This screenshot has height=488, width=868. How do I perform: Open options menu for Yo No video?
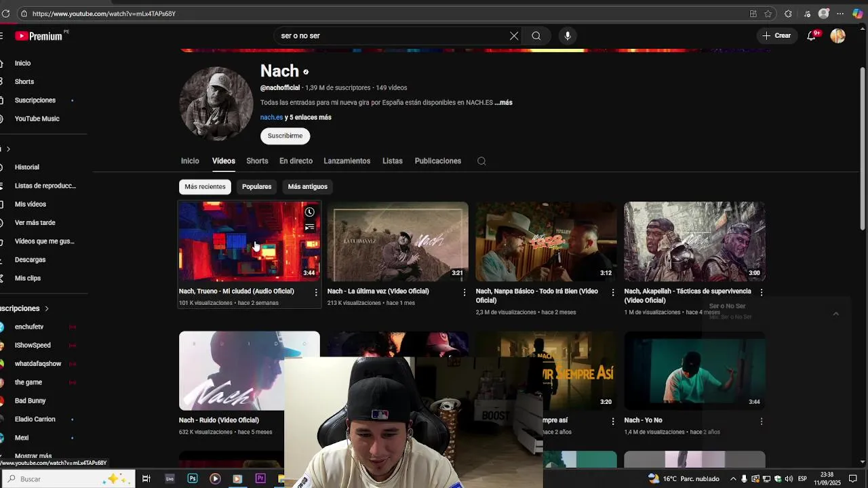[762, 421]
